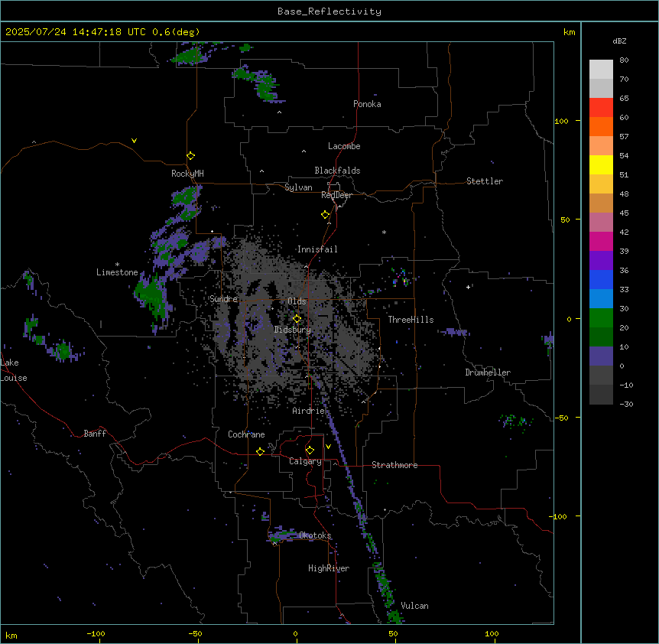
Task: Pick the magenta swatch in the dBZ legend
Action: [601, 241]
